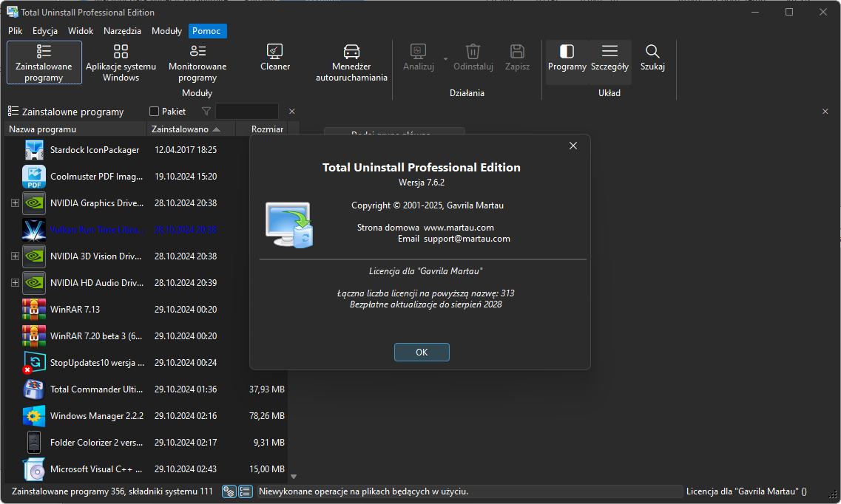The height and width of the screenshot is (504, 841).
Task: Click Licencja dla "Gavrila Martau" status text
Action: click(x=746, y=491)
